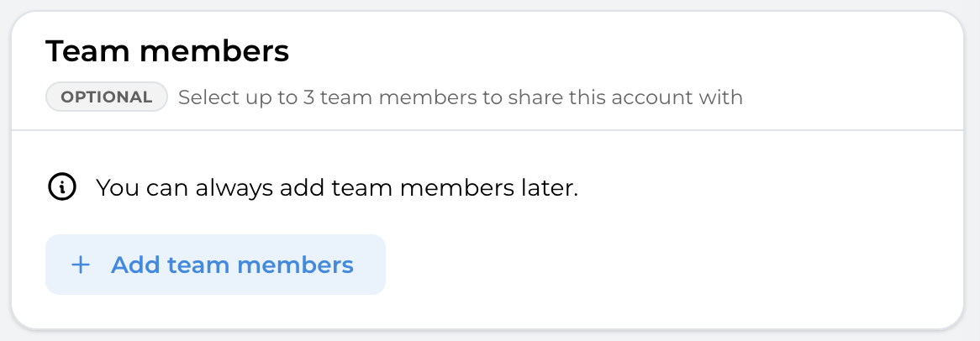Click the gray OPTIONAL pill label

pyautogui.click(x=107, y=97)
